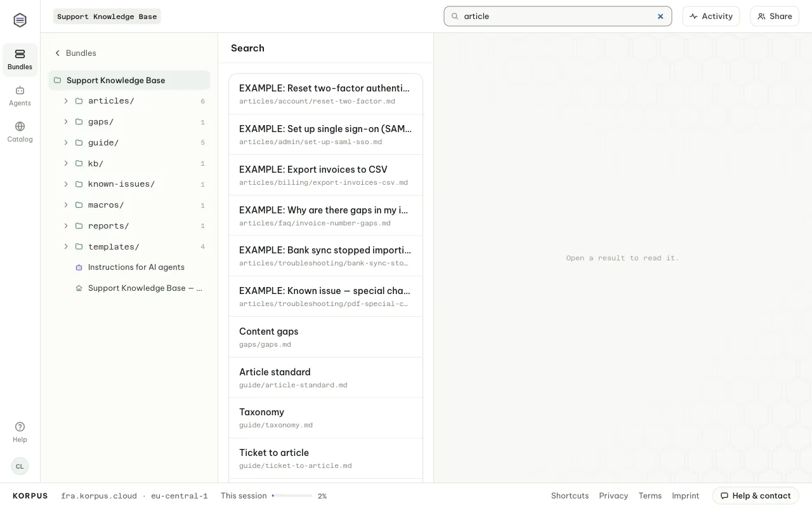
Task: Open the CL user avatar
Action: [20, 466]
